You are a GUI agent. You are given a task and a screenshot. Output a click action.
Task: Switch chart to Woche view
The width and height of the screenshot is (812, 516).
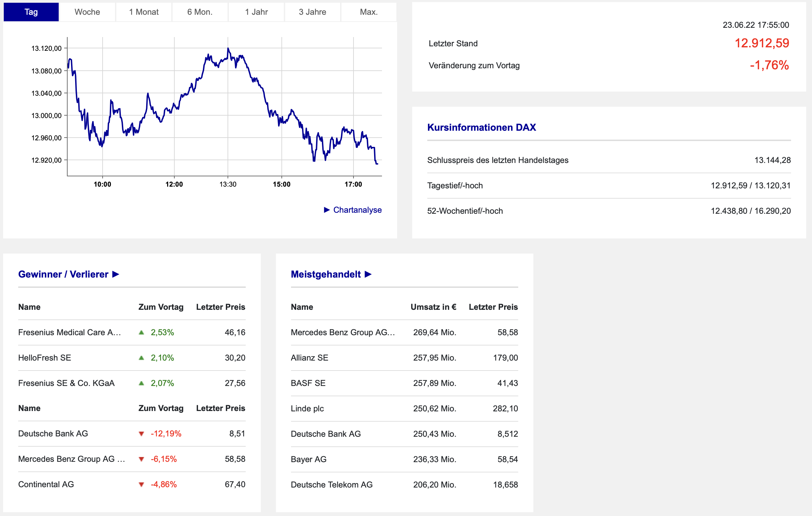(87, 12)
